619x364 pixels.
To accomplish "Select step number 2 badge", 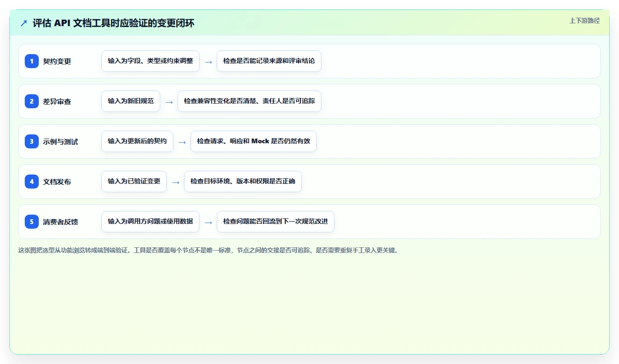I will (x=32, y=101).
